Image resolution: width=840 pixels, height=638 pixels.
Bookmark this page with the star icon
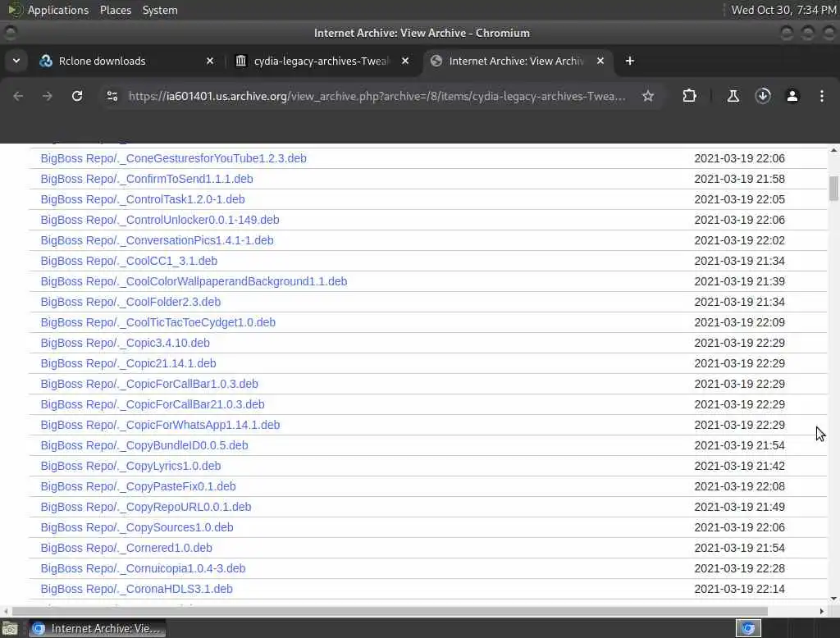[648, 96]
